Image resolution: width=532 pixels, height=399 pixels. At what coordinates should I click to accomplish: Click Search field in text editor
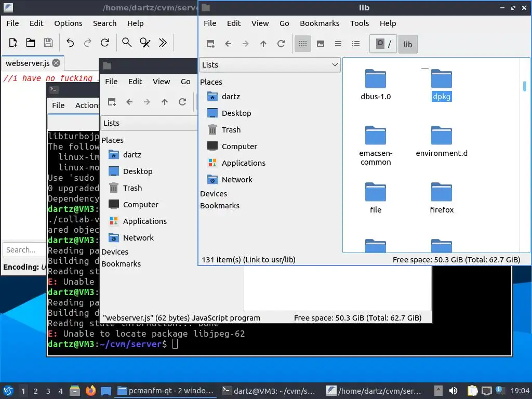point(24,250)
